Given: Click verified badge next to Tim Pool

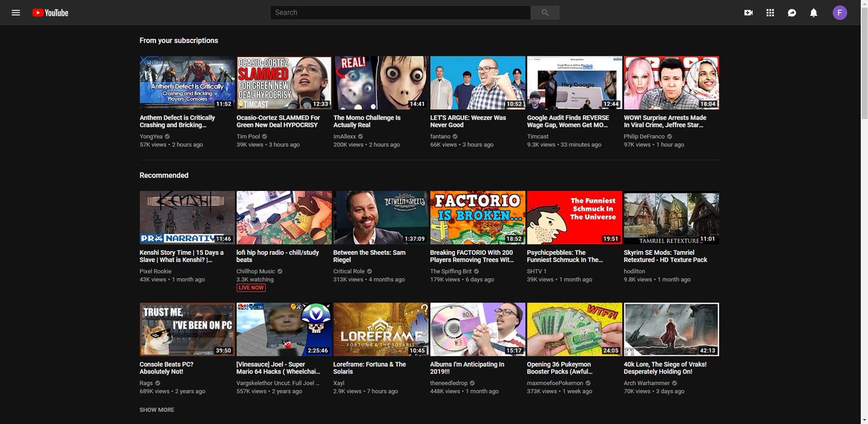Looking at the screenshot, I should click(x=264, y=136).
